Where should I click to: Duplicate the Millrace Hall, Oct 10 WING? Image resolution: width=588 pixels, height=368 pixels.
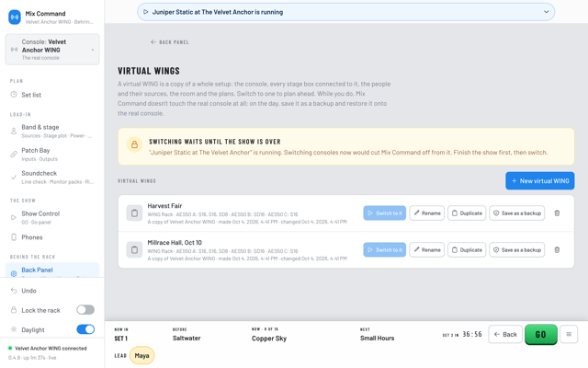pos(467,249)
